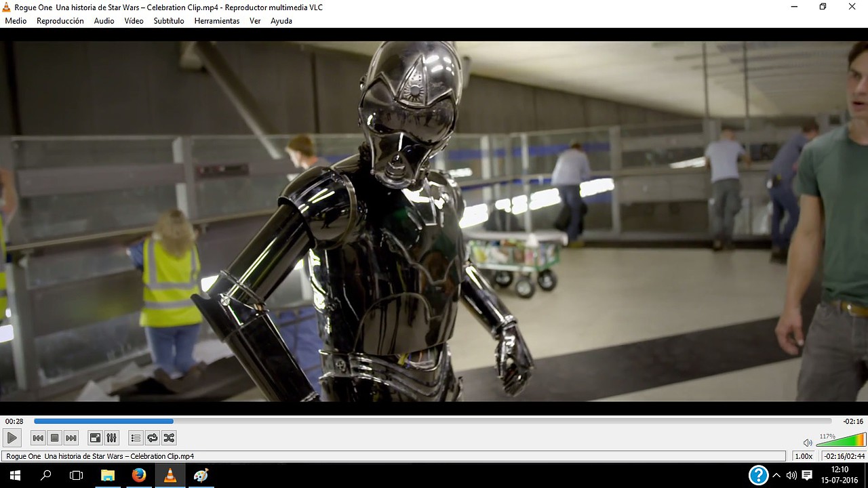This screenshot has height=488, width=868.
Task: Show the playlist
Action: (x=136, y=438)
